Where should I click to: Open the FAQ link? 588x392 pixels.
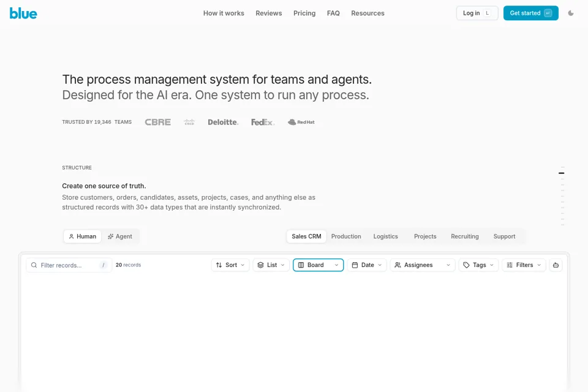pos(333,13)
